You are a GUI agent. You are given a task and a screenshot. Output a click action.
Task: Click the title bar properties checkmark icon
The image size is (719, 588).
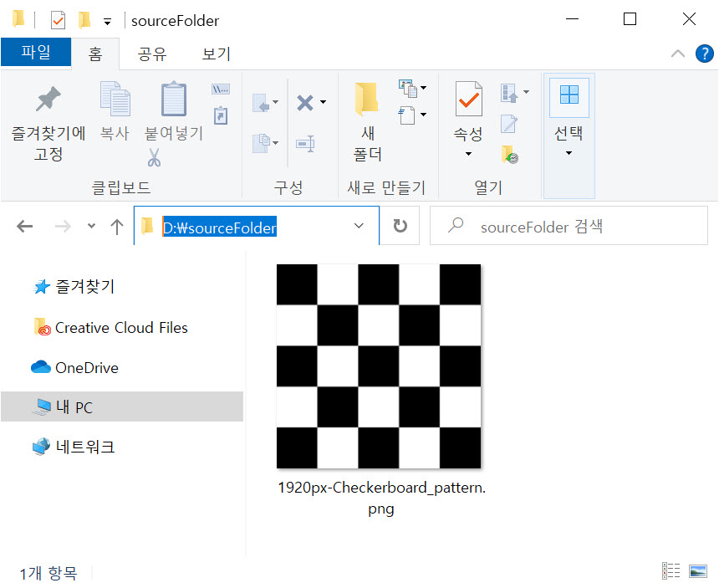point(58,20)
